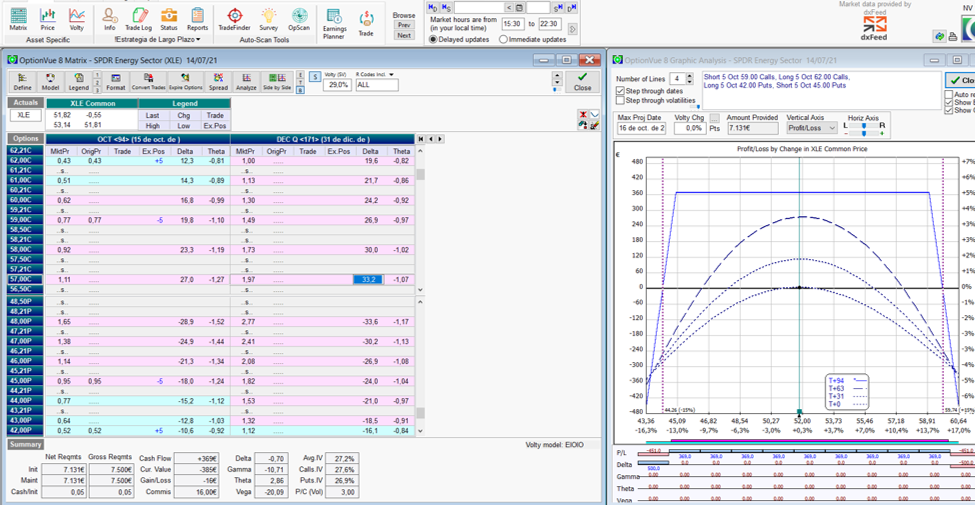Toggle the B button in Matrix toolbar
This screenshot has width=975, height=505.
(301, 90)
